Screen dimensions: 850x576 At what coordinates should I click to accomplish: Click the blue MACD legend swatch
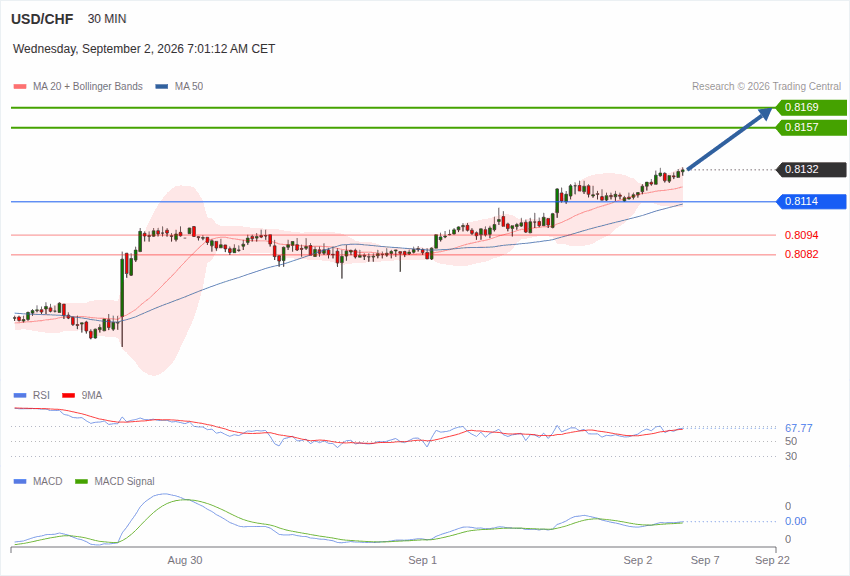(20, 482)
